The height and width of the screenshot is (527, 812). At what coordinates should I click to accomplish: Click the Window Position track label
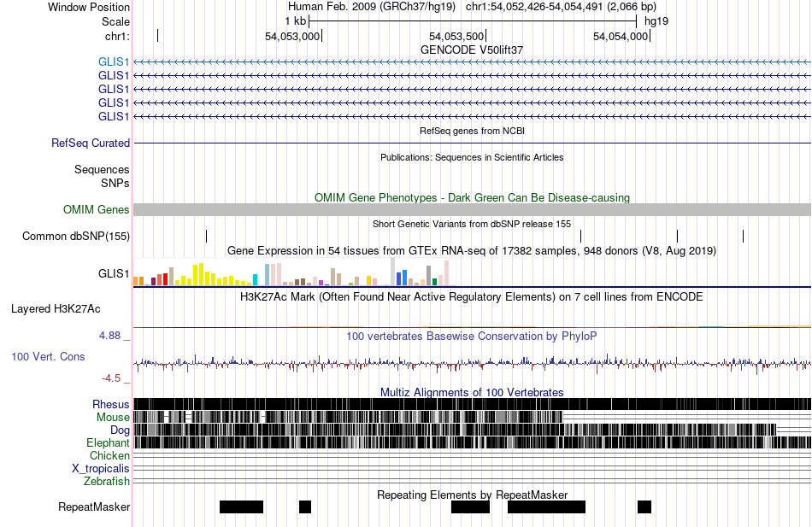89,7
